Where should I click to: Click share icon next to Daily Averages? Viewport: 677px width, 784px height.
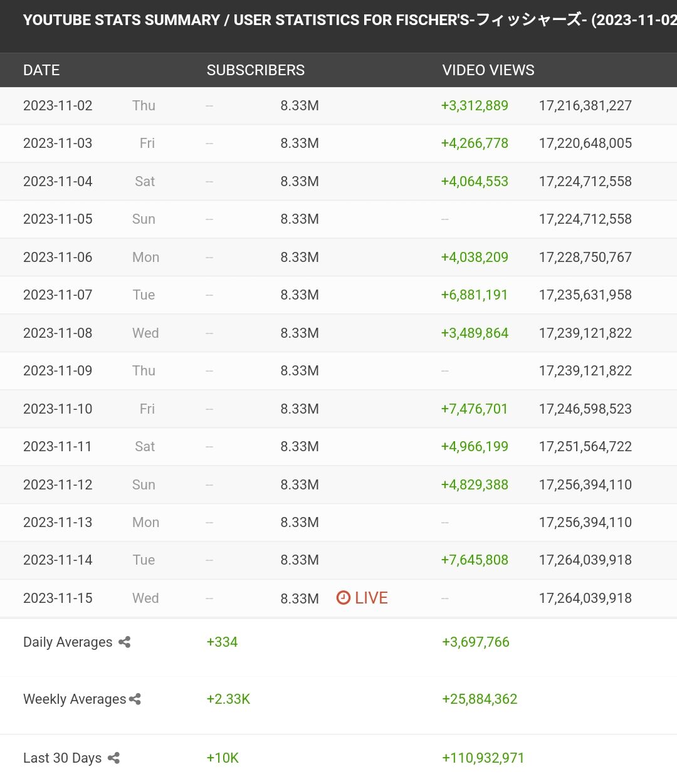124,642
